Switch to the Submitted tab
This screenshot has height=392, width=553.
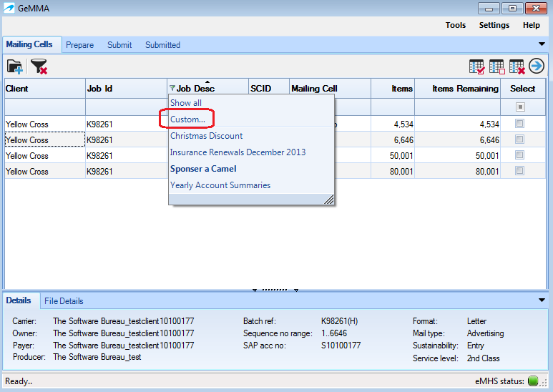point(162,45)
